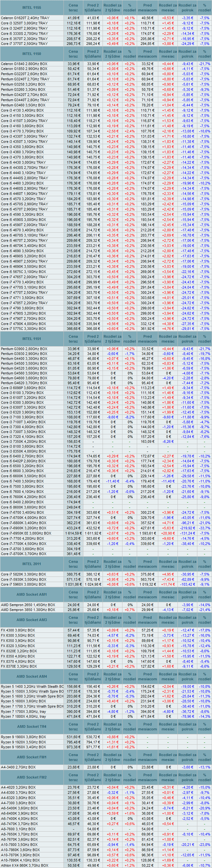Select the Core i3 7350K 4,20GHz BOX row name
Viewport: 212px width, 868px height.
coord(23,441)
